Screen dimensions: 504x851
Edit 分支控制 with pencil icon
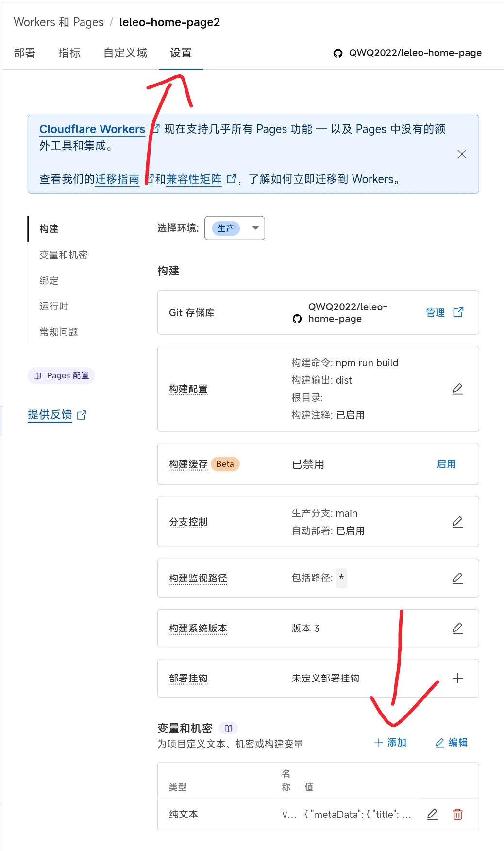coord(457,522)
